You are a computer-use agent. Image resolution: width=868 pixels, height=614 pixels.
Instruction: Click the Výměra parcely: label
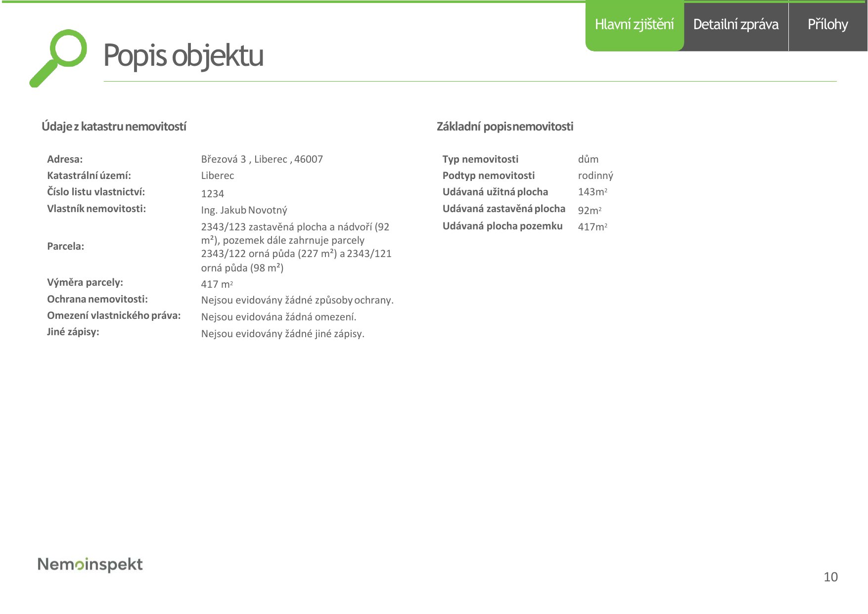(x=85, y=282)
